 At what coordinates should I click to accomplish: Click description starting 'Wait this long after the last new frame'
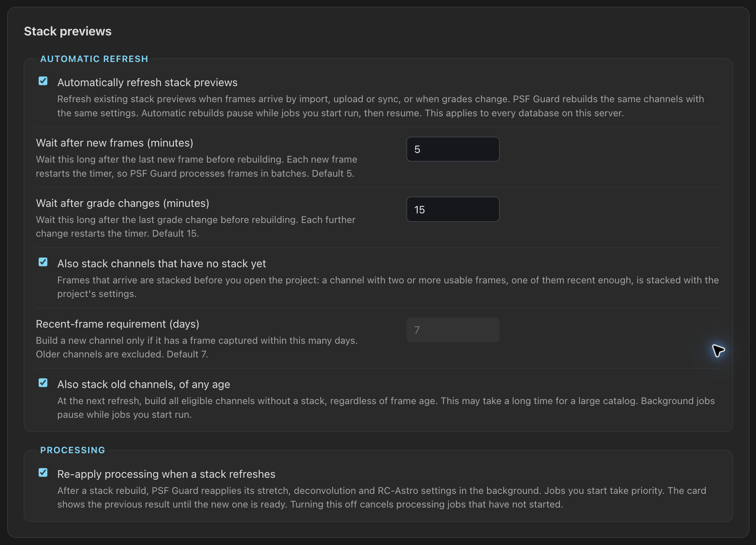[x=196, y=167]
